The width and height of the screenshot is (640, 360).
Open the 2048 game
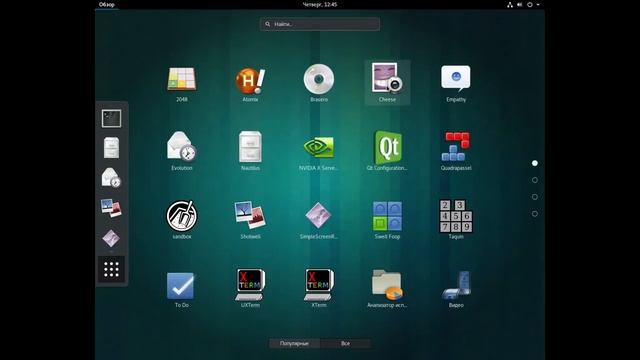(182, 83)
